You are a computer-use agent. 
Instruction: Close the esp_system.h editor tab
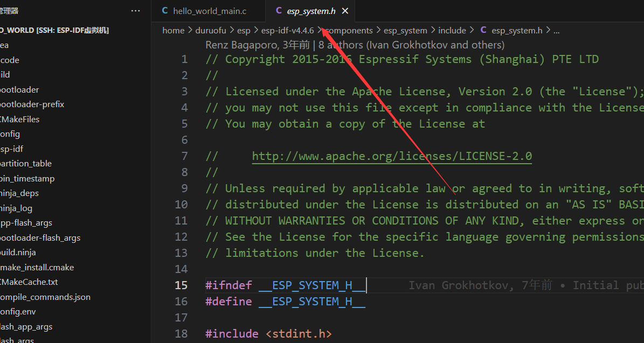click(x=345, y=11)
